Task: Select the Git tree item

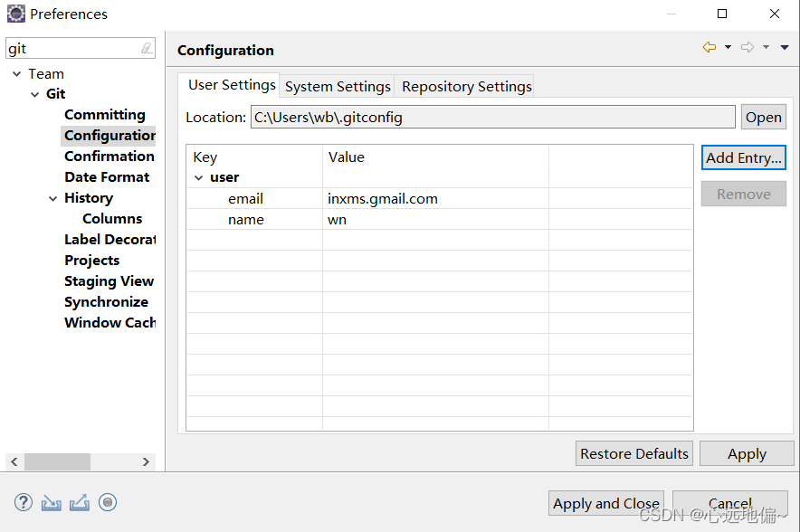Action: pos(55,94)
